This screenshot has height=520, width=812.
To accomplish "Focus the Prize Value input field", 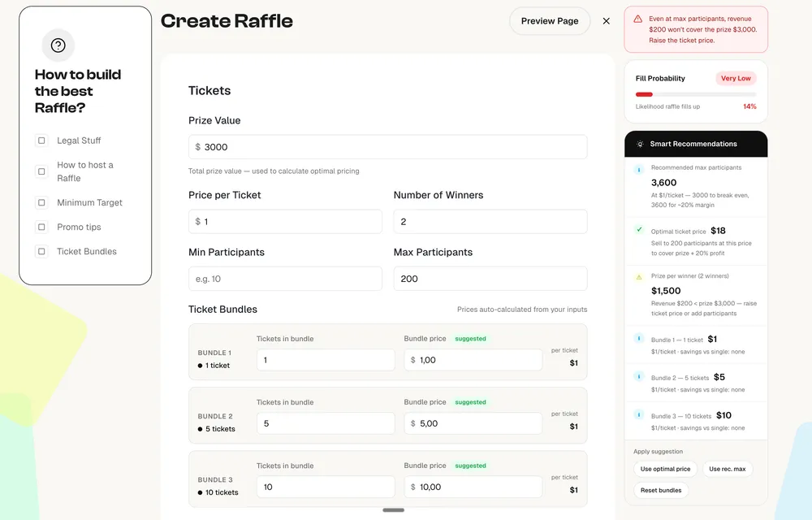I will click(x=387, y=147).
